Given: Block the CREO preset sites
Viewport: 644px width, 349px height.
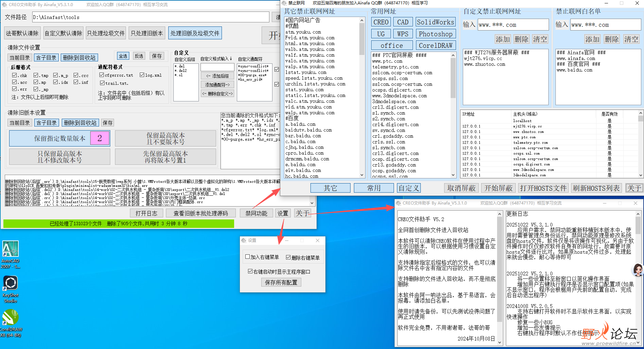Looking at the screenshot, I should tap(381, 22).
